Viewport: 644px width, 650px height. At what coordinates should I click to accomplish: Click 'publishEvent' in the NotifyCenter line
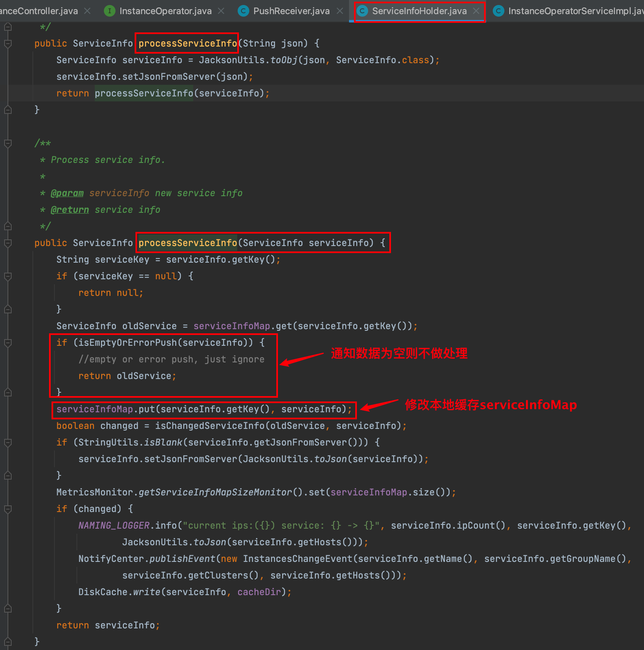pos(182,559)
